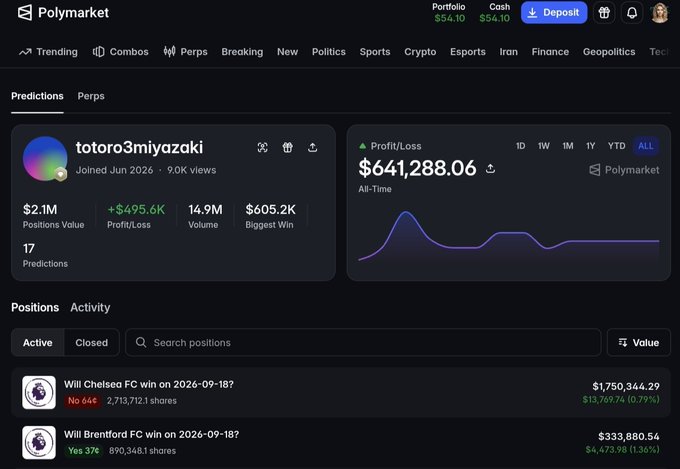
Task: Open the Finance category
Action: (x=550, y=52)
